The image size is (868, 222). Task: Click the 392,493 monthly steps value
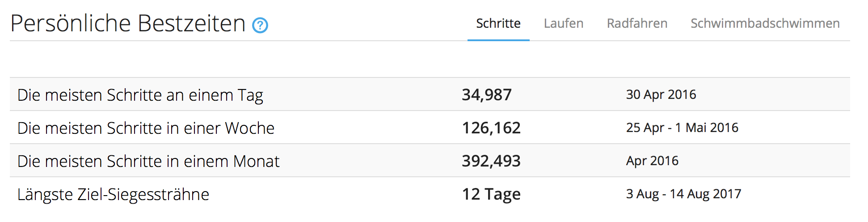tap(491, 161)
